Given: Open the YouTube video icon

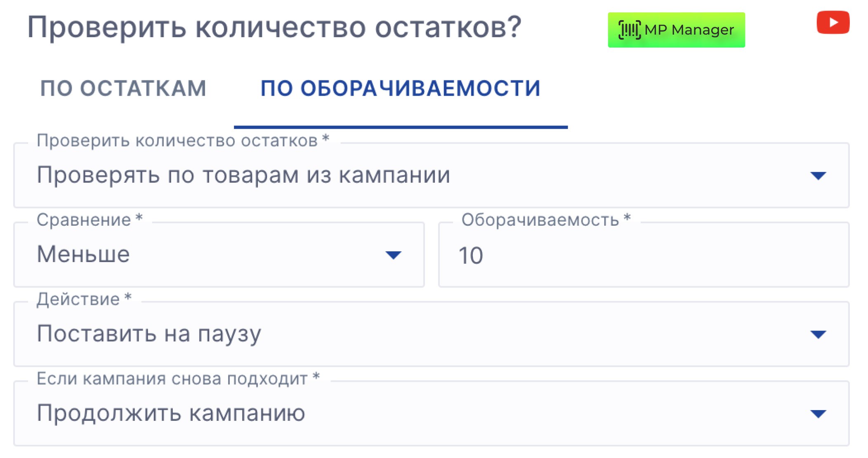Looking at the screenshot, I should 833,22.
